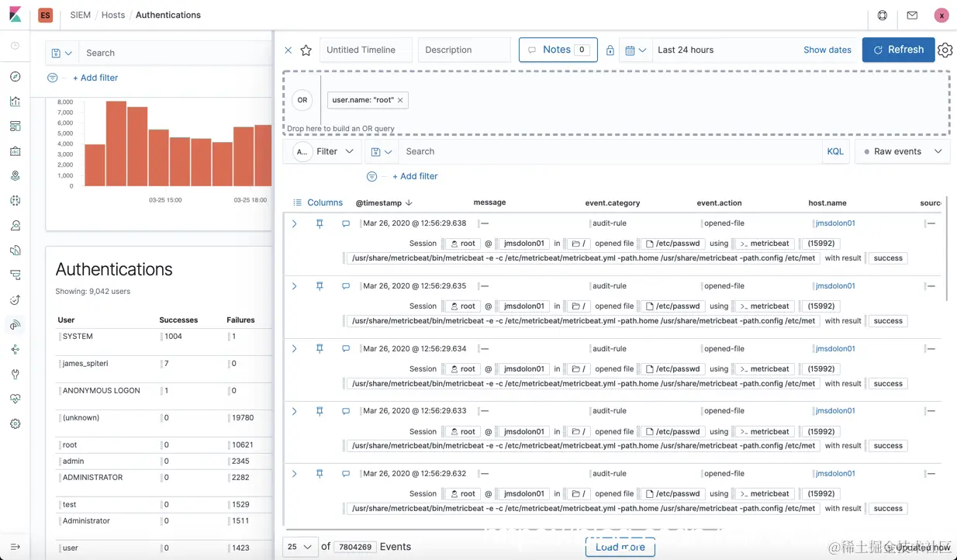The image size is (957, 560).
Task: Open the date quick menu calendar dropdown
Action: click(x=635, y=50)
